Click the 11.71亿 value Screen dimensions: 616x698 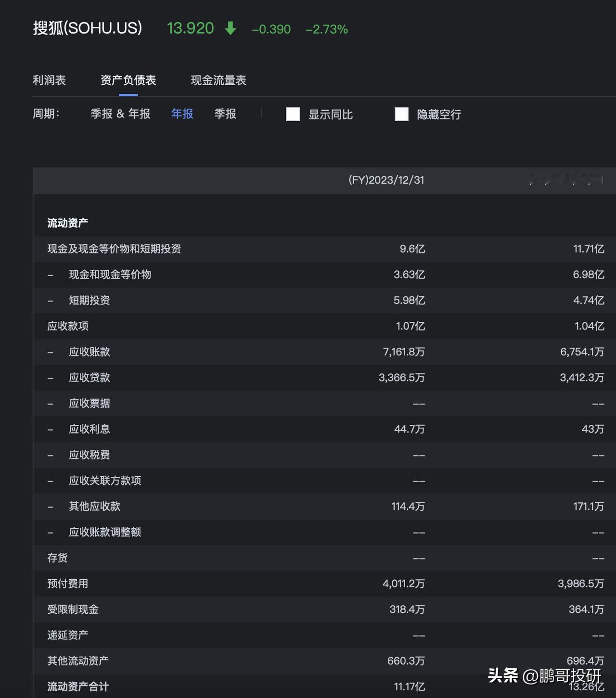[589, 249]
